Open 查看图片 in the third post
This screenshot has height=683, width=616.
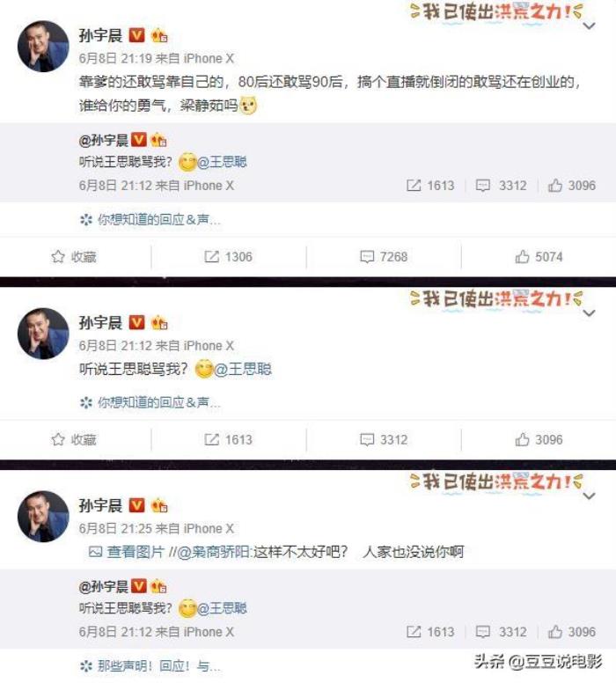tap(127, 552)
